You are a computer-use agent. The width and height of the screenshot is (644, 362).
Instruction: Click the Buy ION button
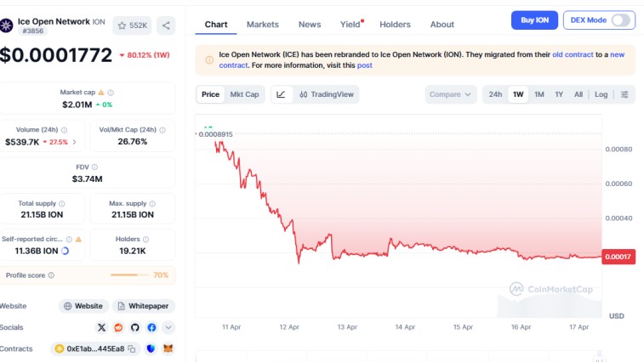pos(534,20)
